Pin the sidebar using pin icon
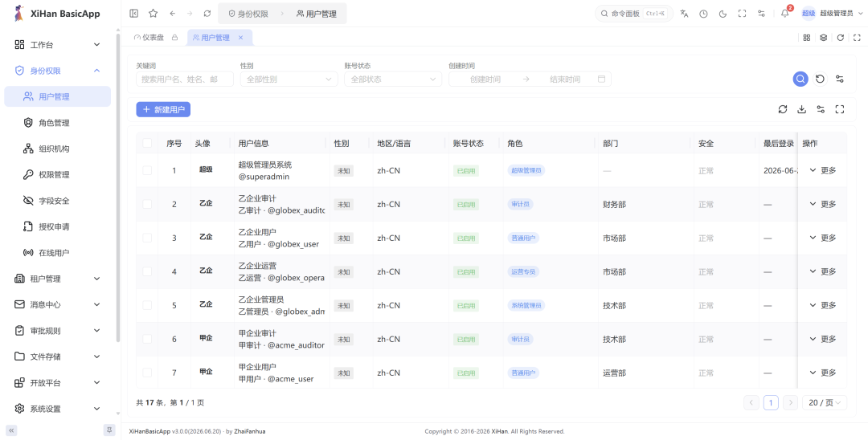The height and width of the screenshot is (440, 868). pyautogui.click(x=109, y=430)
